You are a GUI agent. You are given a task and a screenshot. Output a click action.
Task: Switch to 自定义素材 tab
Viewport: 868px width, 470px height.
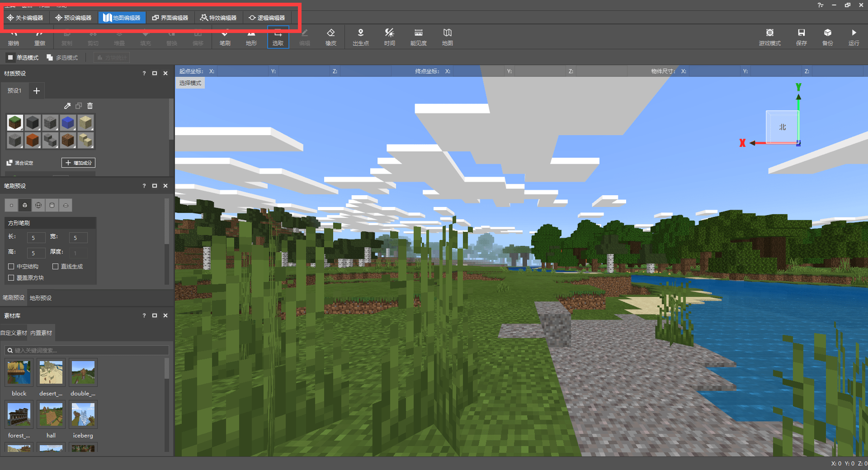pyautogui.click(x=14, y=333)
